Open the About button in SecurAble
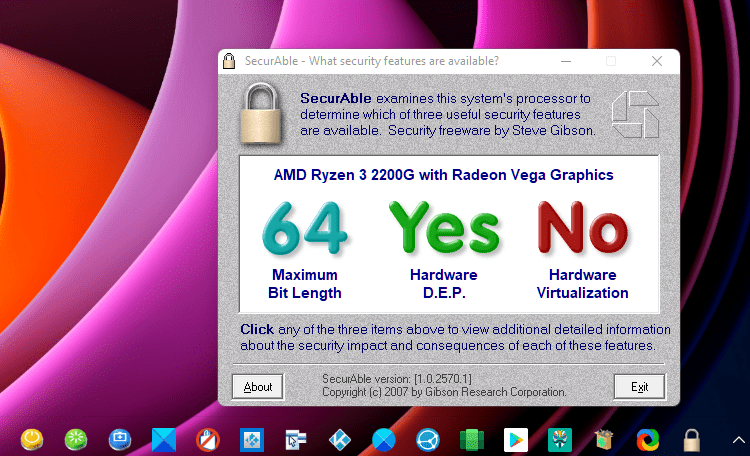This screenshot has height=456, width=750. tap(258, 387)
